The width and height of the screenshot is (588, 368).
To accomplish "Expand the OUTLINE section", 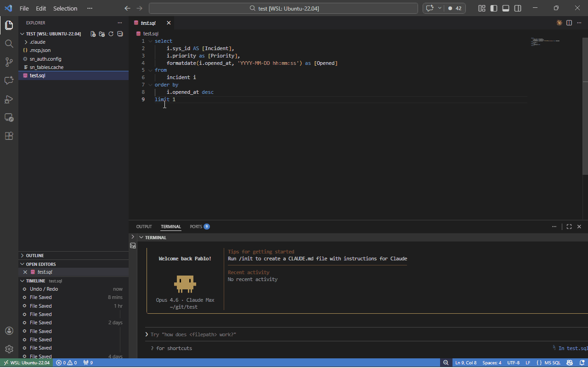I will click(x=73, y=255).
